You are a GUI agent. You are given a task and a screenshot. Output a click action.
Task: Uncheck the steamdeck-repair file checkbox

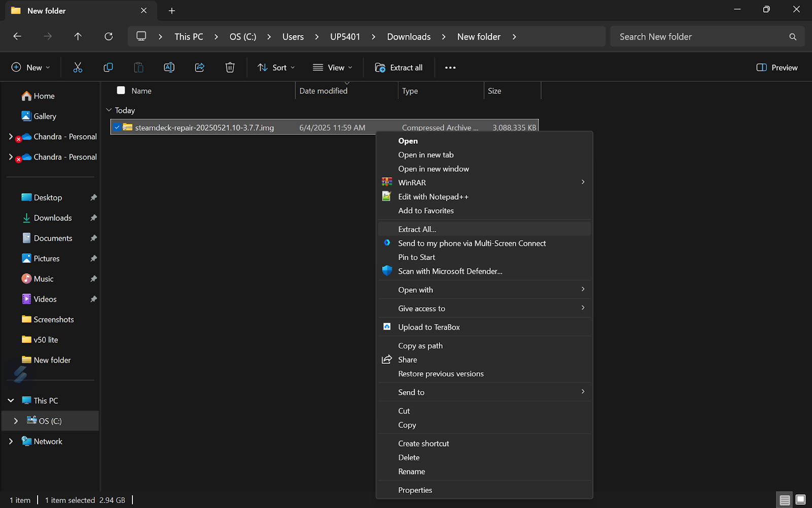coord(117,128)
